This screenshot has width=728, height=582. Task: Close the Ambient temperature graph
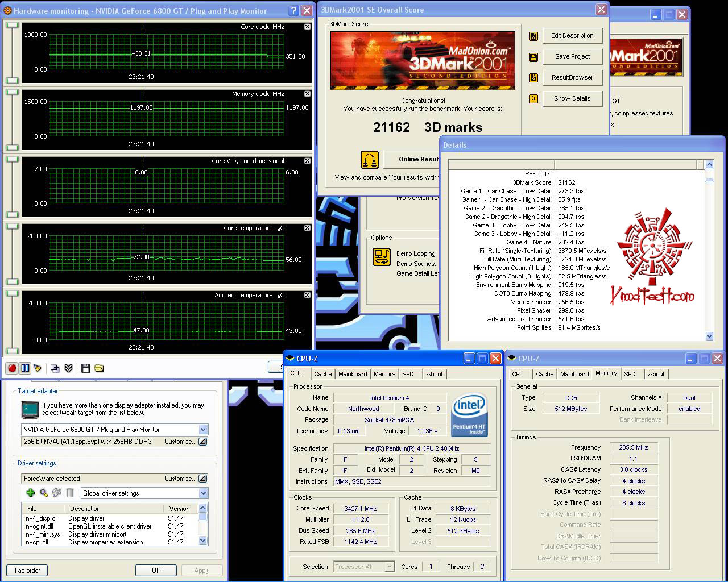(307, 295)
